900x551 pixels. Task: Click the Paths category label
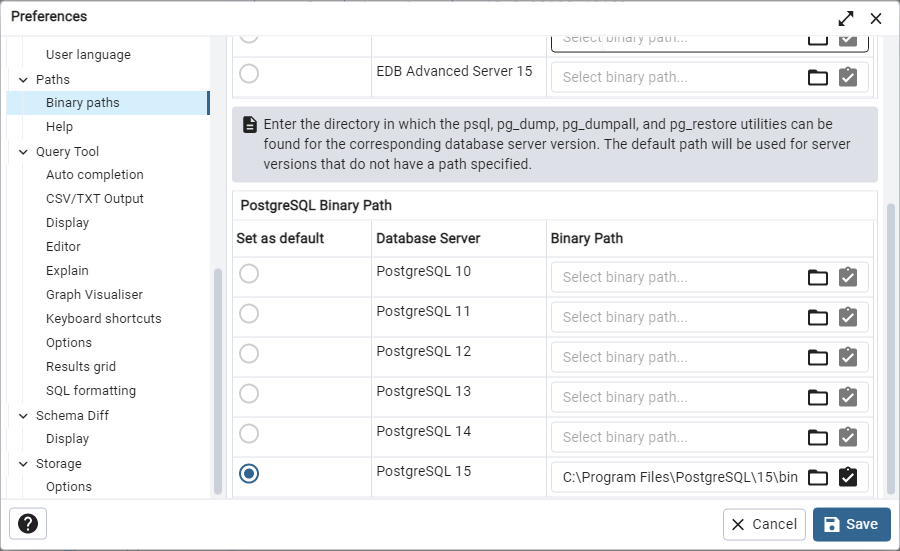pos(53,80)
